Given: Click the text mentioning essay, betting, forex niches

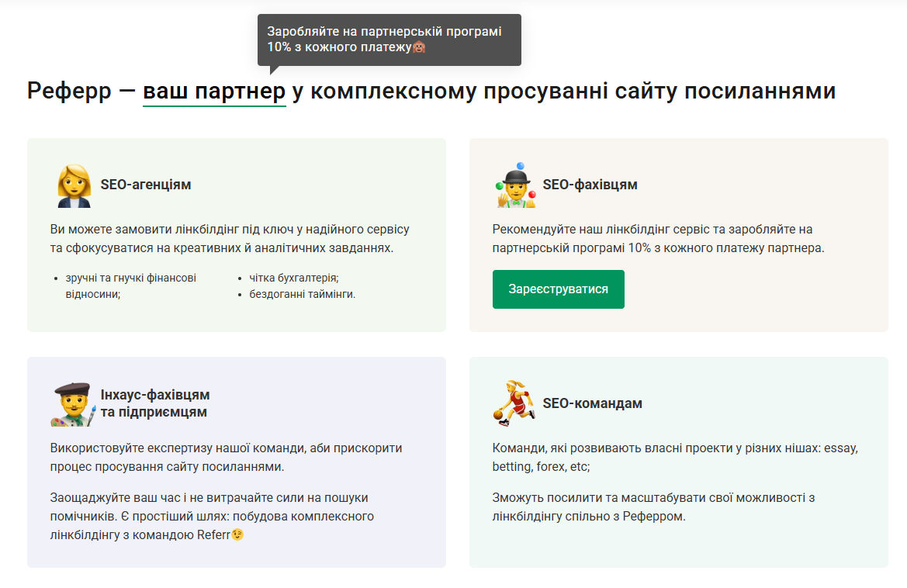Looking at the screenshot, I should pyautogui.click(x=674, y=458).
